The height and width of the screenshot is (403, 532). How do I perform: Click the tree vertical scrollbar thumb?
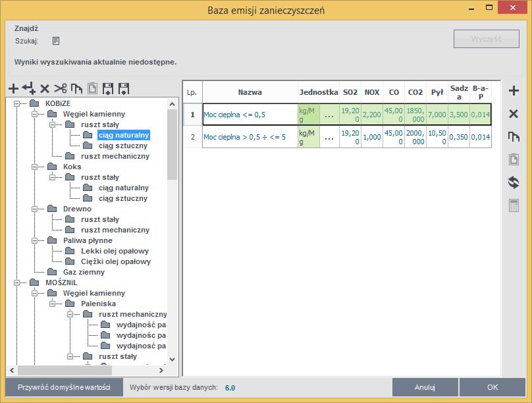click(x=172, y=144)
